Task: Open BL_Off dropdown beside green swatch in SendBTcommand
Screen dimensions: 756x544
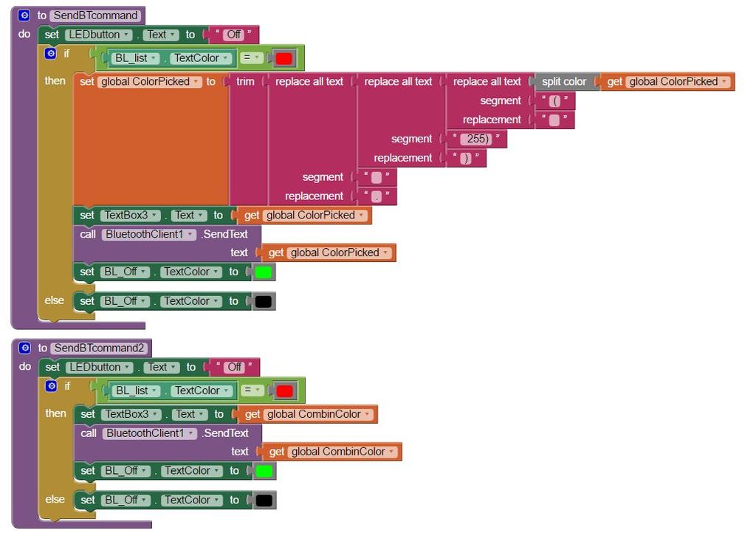Action: 125,272
